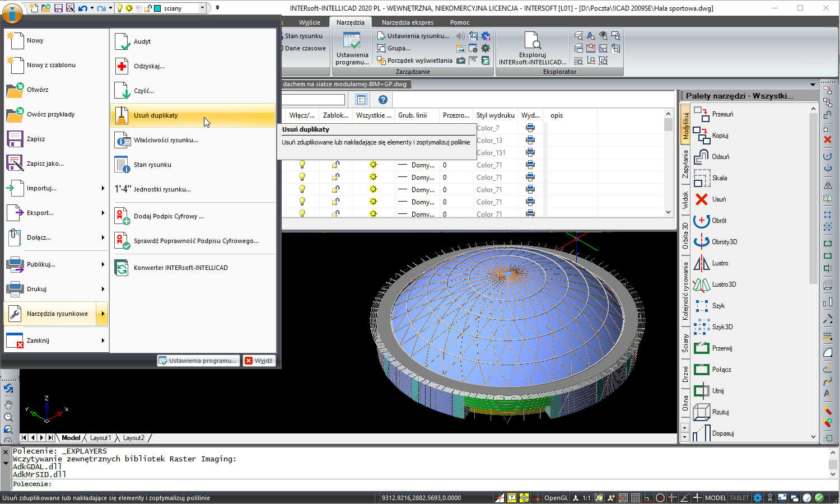The width and height of the screenshot is (840, 504).
Task: Toggle MODEL button in status bar
Action: (x=715, y=498)
